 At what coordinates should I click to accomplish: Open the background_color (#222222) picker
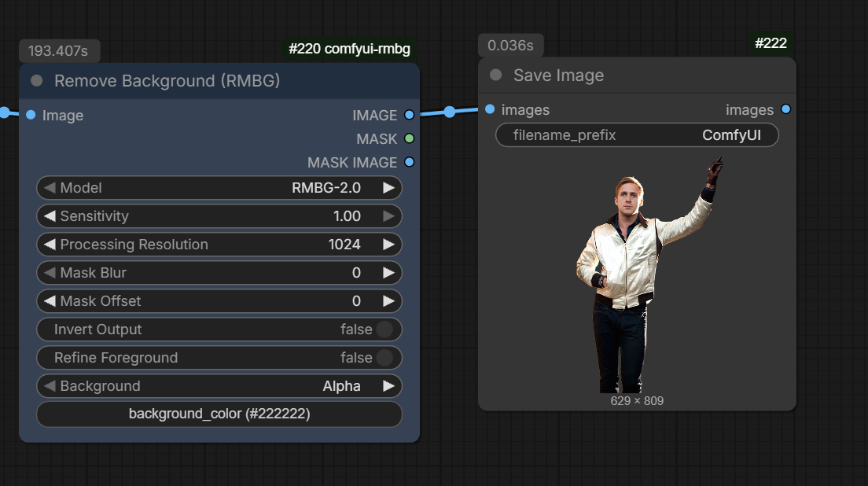[219, 414]
